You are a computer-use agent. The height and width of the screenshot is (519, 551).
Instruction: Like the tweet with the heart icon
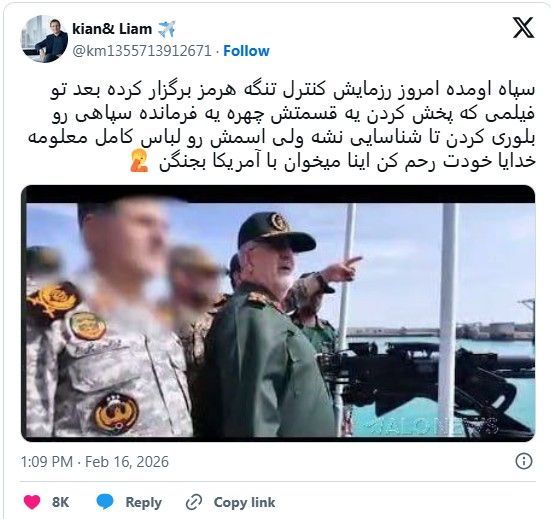[32, 502]
